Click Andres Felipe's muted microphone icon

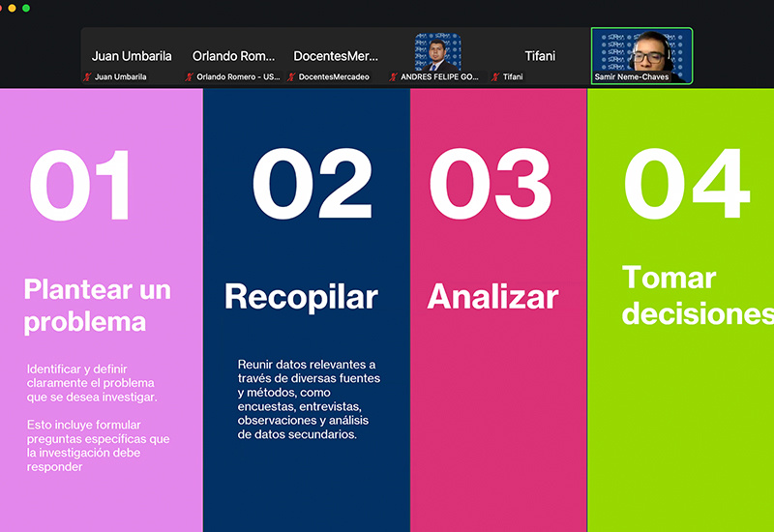(x=394, y=76)
